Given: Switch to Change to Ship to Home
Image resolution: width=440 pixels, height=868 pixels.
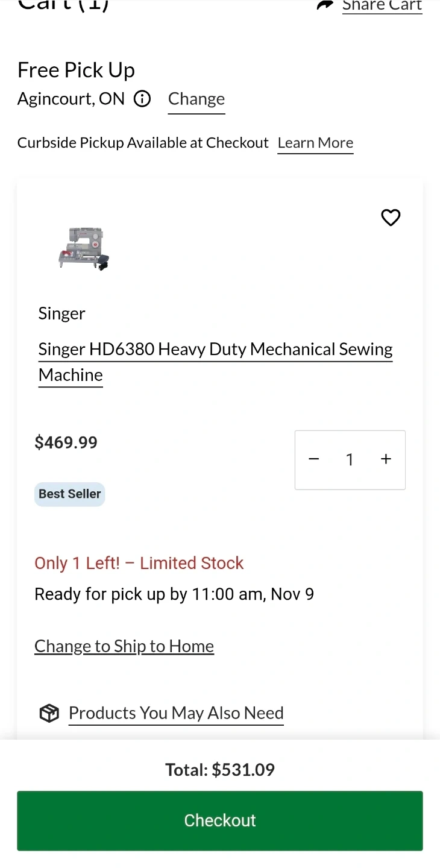Looking at the screenshot, I should click(124, 646).
